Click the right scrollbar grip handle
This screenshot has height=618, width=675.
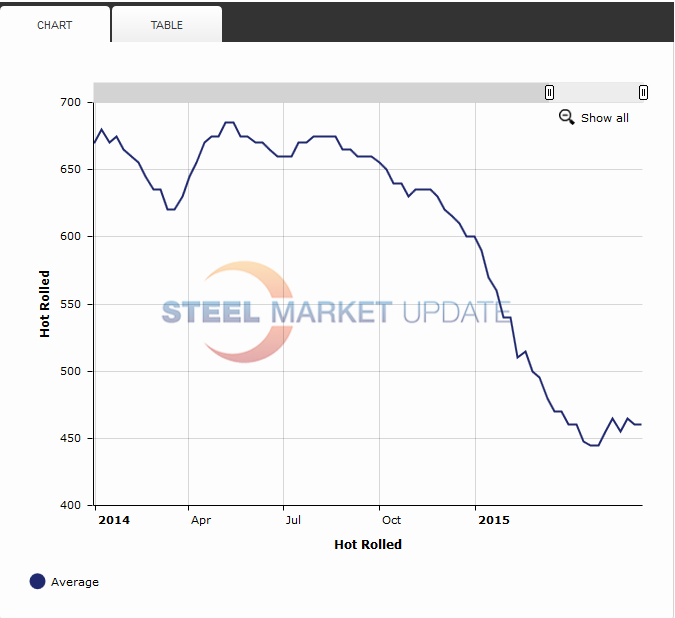[643, 92]
